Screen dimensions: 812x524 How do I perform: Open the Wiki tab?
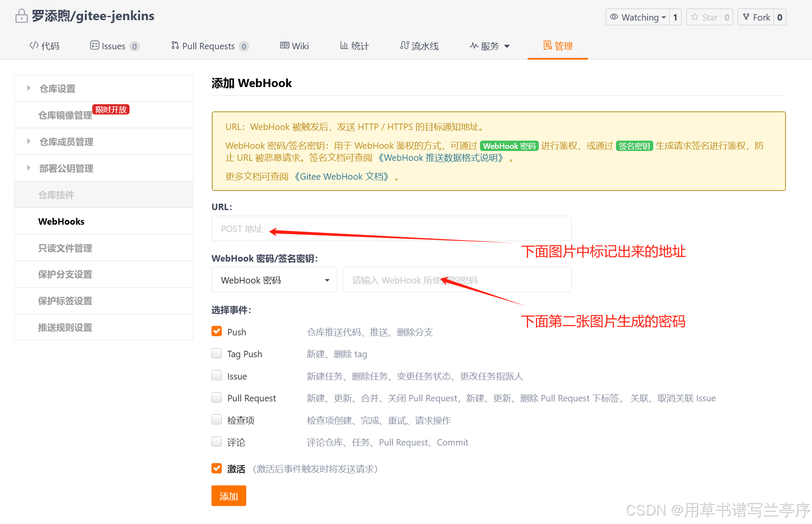click(x=294, y=46)
